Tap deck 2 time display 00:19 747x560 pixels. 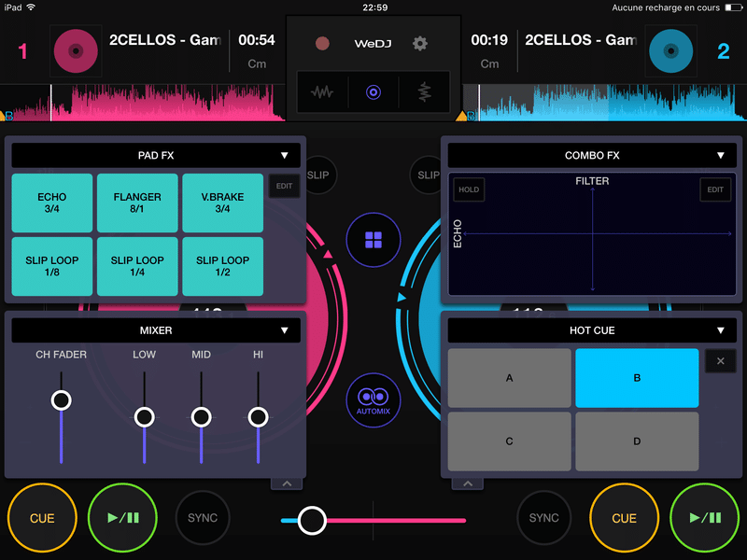tap(489, 40)
